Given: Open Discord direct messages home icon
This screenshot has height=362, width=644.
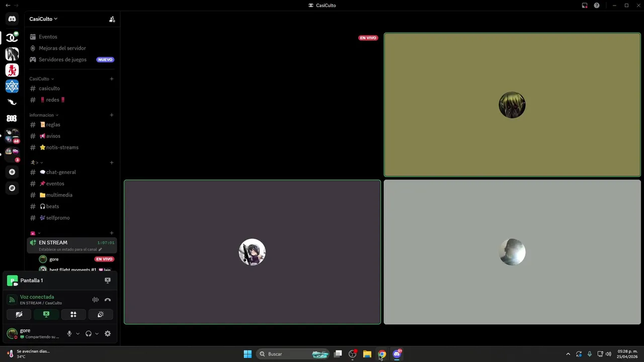Looking at the screenshot, I should coord(12,19).
